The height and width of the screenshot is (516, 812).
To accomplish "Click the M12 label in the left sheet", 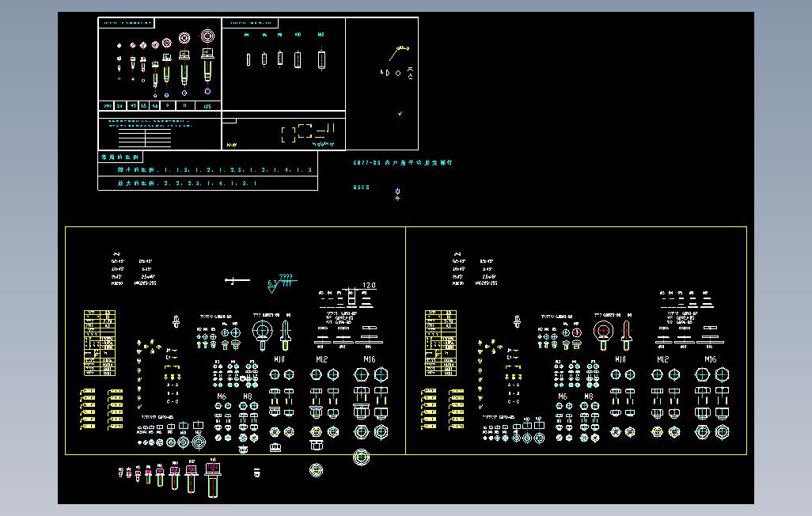I will click(x=321, y=359).
